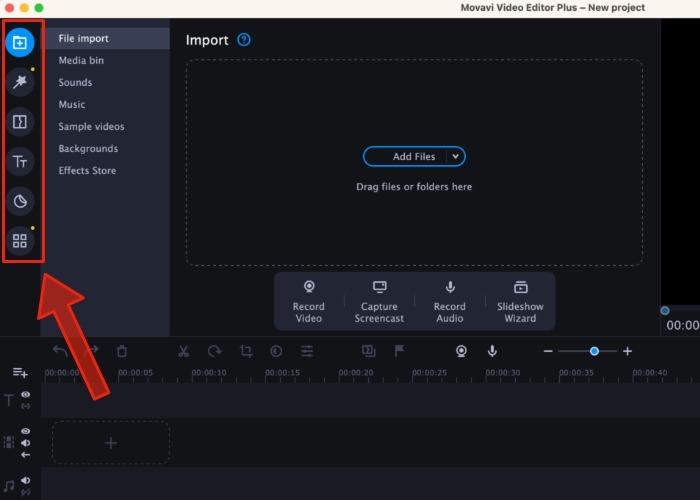Open the Transitions tab icon

[x=20, y=122]
